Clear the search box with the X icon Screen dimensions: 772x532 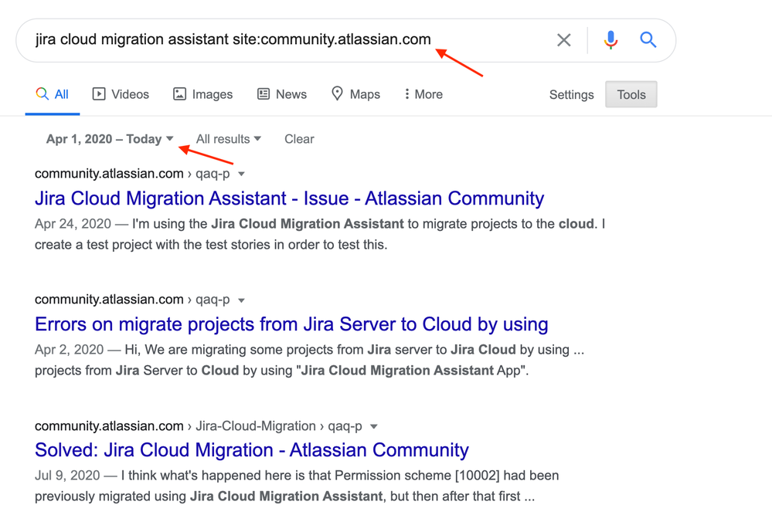click(x=563, y=40)
